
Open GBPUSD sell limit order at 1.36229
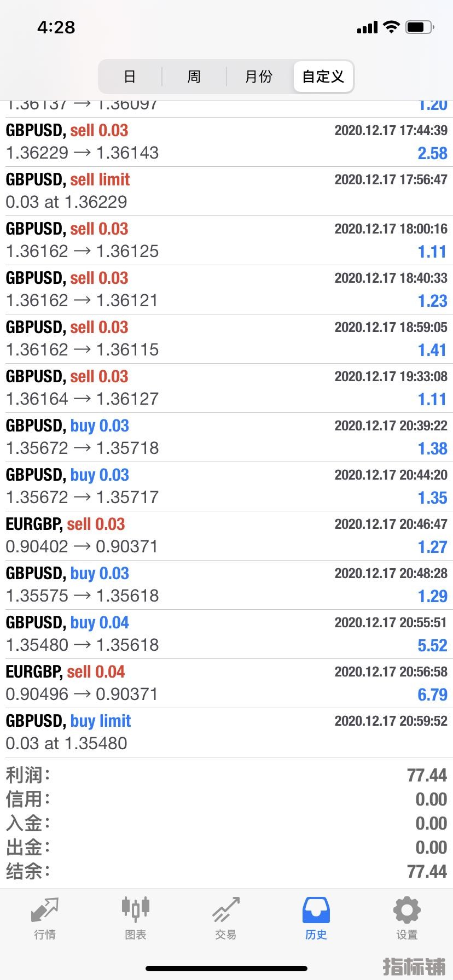tap(226, 191)
